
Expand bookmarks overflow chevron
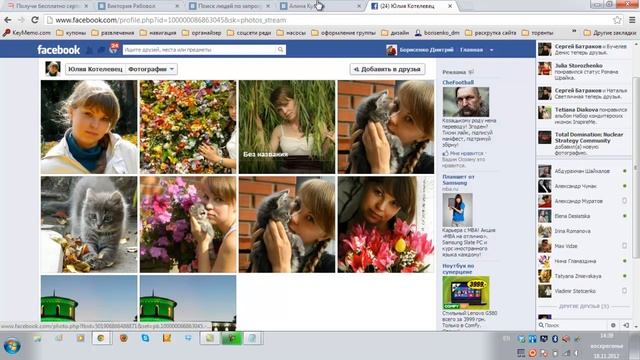(x=574, y=32)
